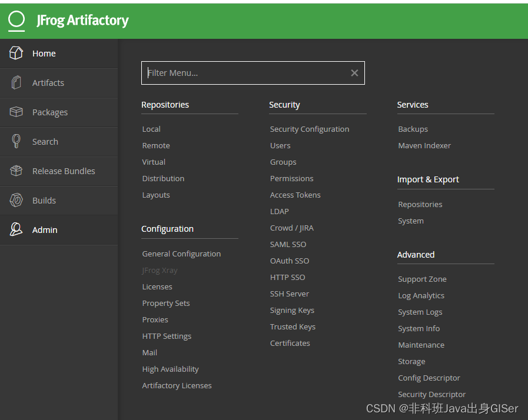Open Maintenance under Advanced

click(x=421, y=345)
